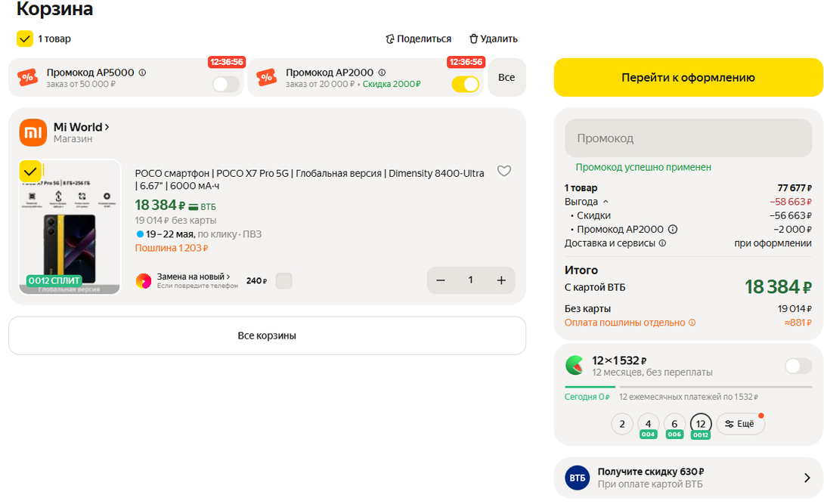
Task: Click the Share icon next to Поделиться
Action: [390, 39]
